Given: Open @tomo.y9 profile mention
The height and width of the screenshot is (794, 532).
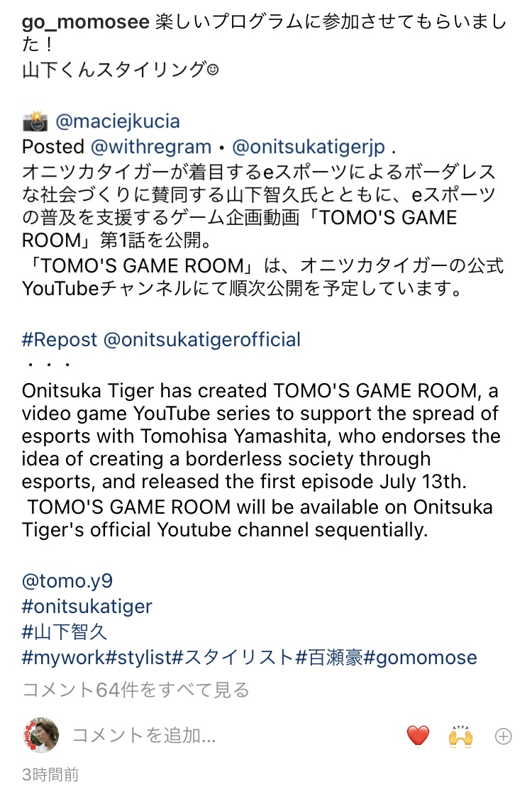Looking at the screenshot, I should 67,581.
